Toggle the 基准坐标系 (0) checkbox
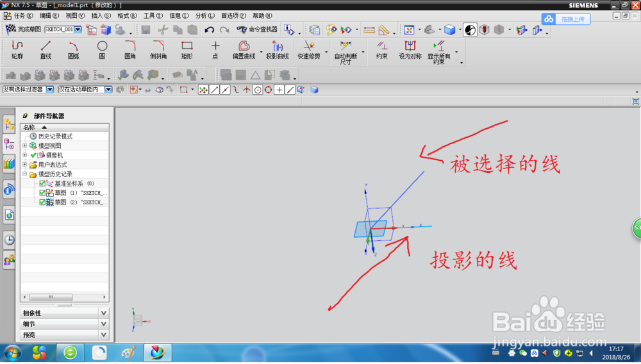The height and width of the screenshot is (364, 641). tap(42, 183)
